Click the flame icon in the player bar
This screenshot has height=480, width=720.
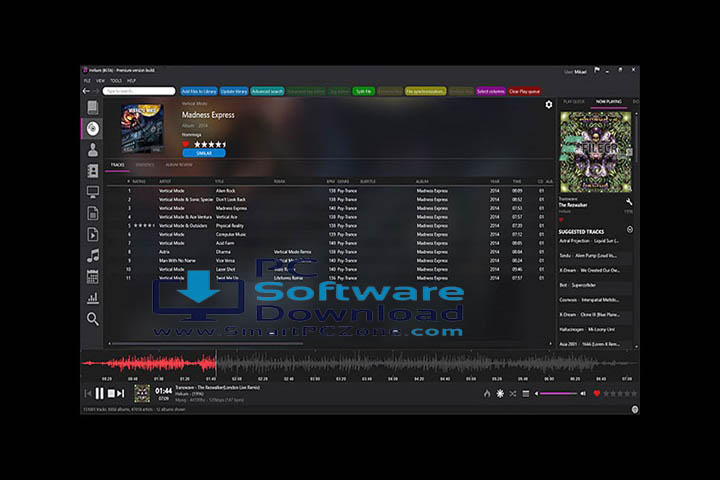click(x=487, y=394)
